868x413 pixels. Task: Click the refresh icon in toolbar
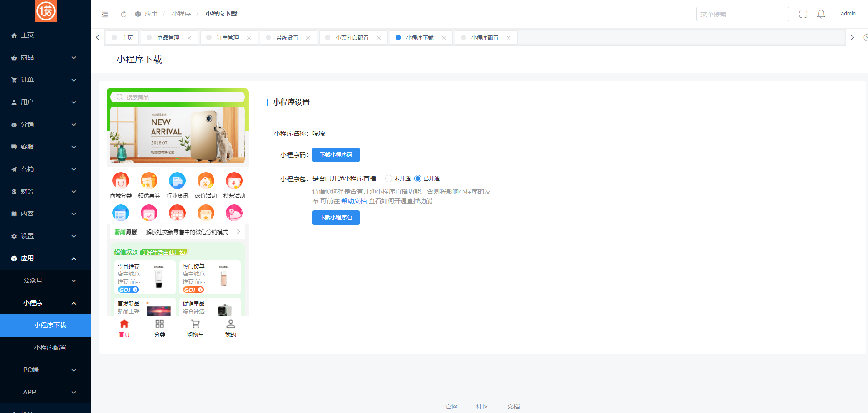click(123, 14)
